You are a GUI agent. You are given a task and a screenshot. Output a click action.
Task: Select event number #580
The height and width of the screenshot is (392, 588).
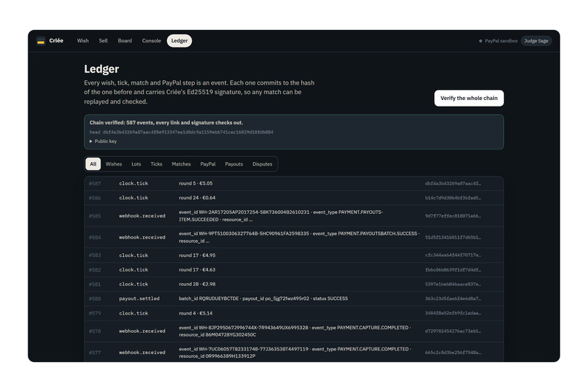click(95, 299)
